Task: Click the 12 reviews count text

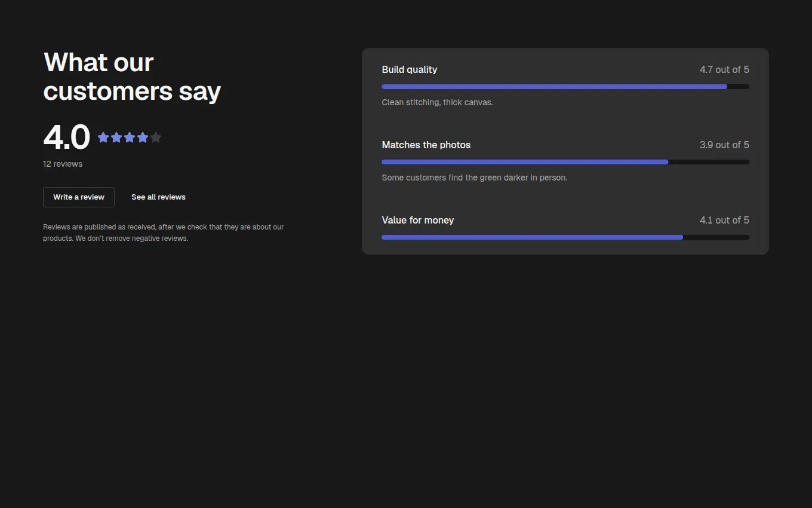Action: coord(63,164)
